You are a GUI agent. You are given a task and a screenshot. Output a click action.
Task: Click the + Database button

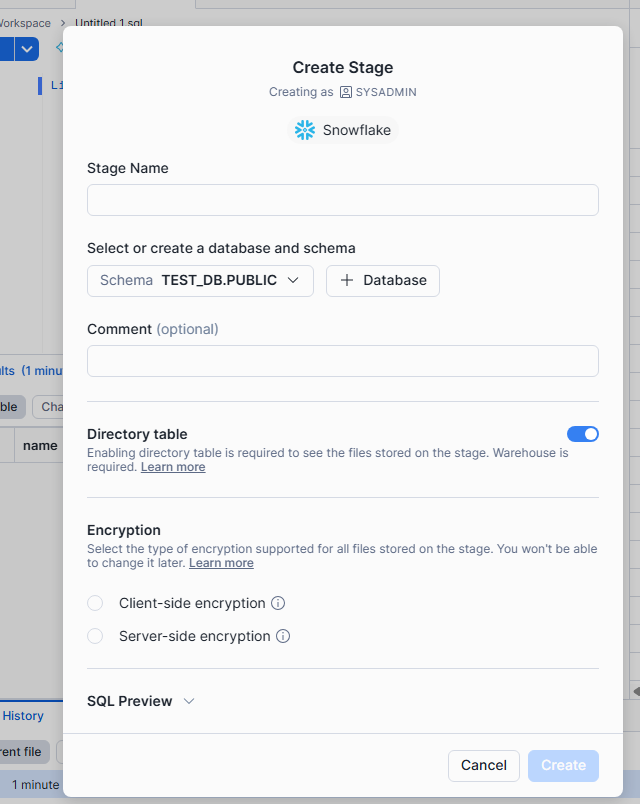[x=382, y=280]
